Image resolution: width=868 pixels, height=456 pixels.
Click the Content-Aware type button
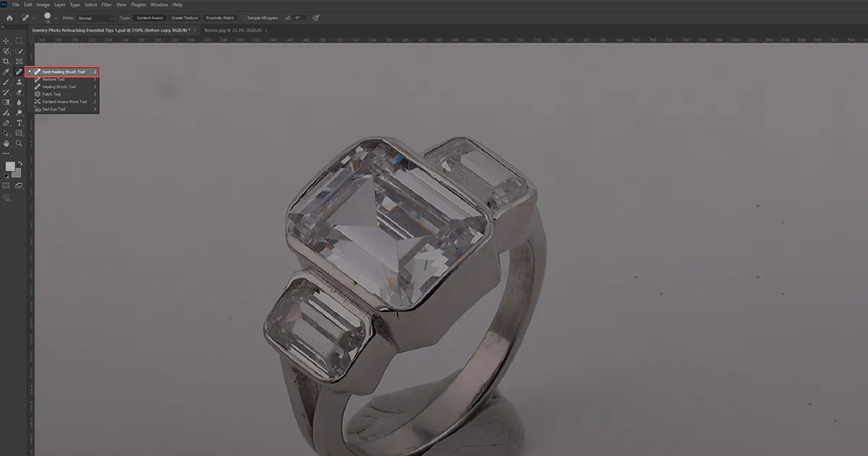[150, 17]
